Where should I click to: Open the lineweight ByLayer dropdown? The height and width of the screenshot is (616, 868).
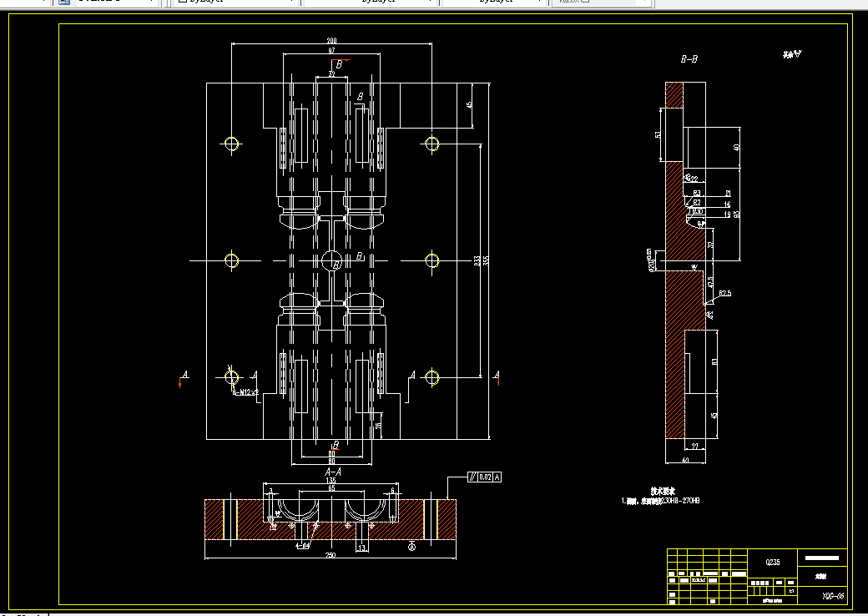click(495, 3)
